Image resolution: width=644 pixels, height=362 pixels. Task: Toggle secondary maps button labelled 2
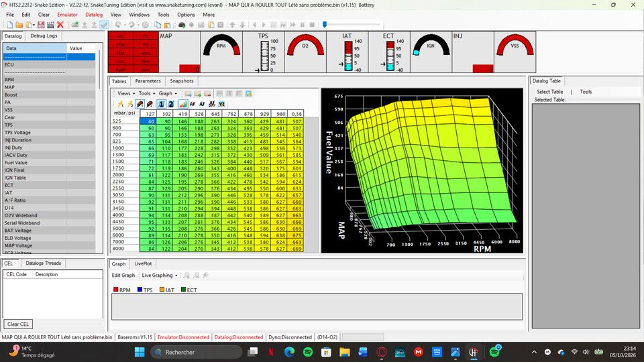[171, 104]
